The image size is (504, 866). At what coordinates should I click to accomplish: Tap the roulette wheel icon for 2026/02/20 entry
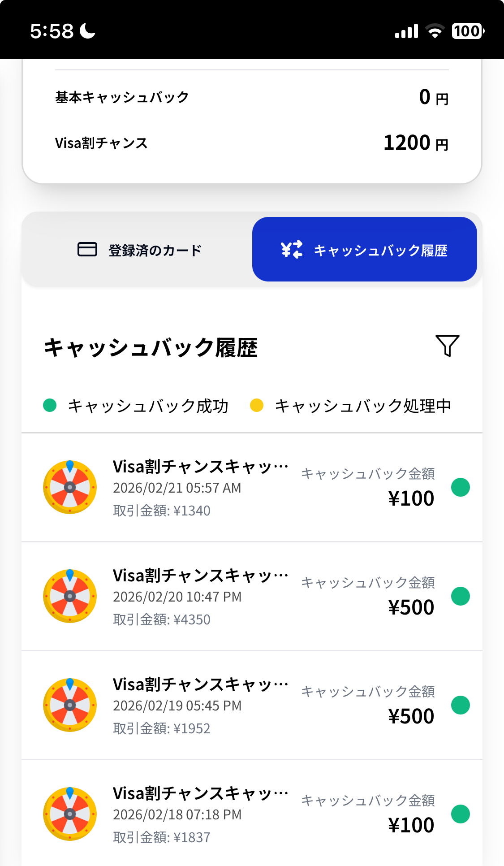coord(70,596)
